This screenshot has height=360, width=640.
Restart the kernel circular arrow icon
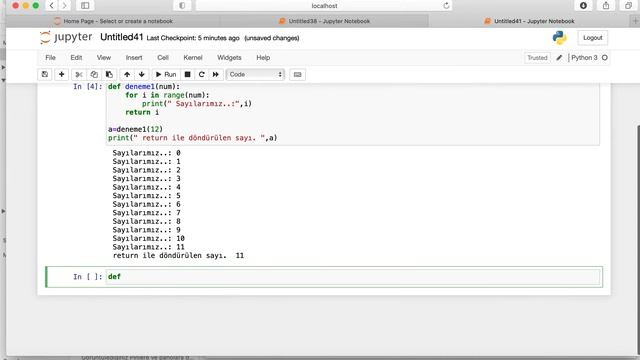point(201,74)
